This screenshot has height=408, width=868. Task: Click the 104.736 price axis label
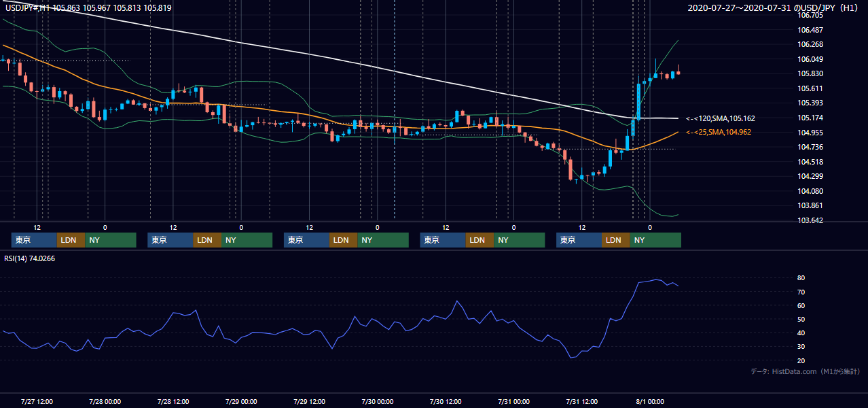810,148
